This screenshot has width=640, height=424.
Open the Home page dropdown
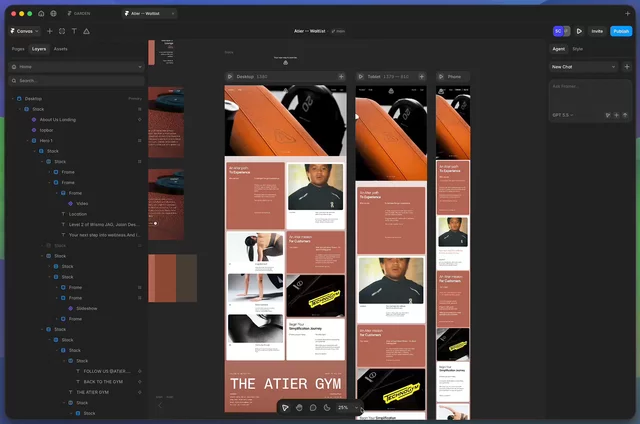pyautogui.click(x=77, y=67)
